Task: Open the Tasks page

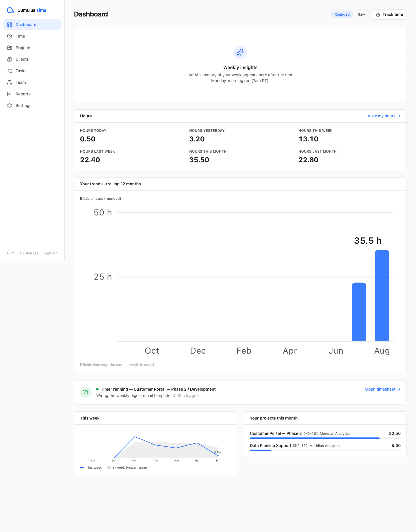Action: 32,71
